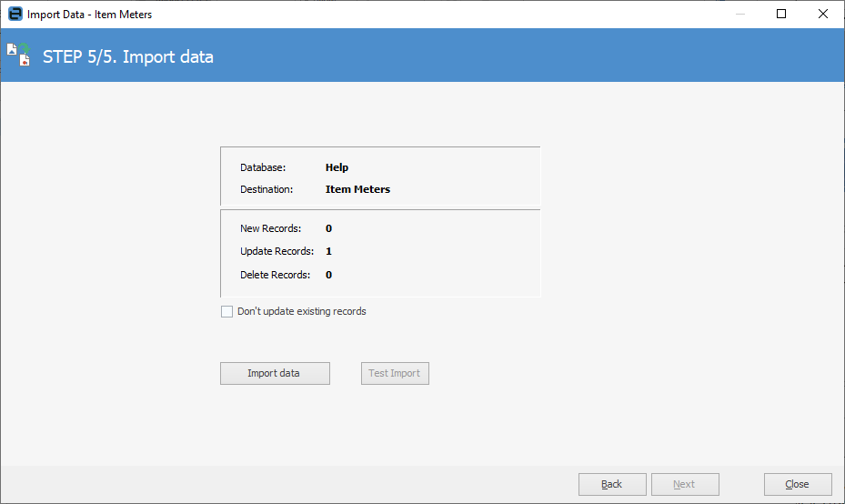845x504 pixels.
Task: Close the window using the title bar X
Action: pyautogui.click(x=823, y=15)
